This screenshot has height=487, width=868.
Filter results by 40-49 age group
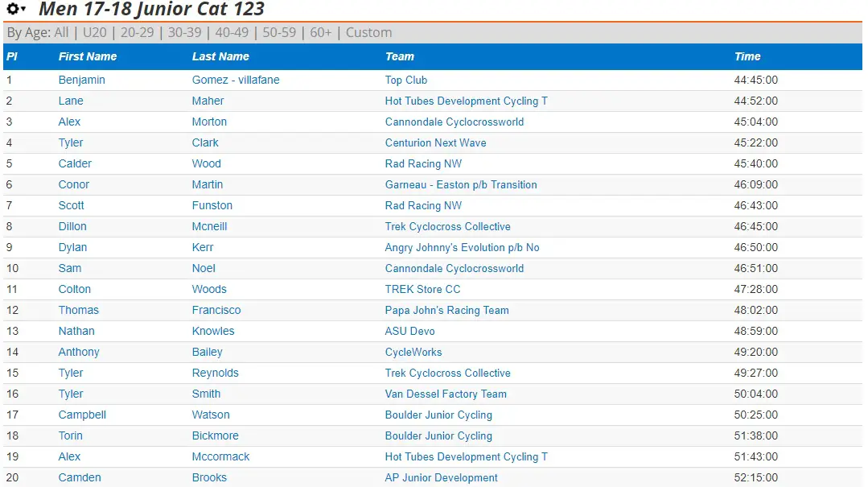(x=232, y=33)
